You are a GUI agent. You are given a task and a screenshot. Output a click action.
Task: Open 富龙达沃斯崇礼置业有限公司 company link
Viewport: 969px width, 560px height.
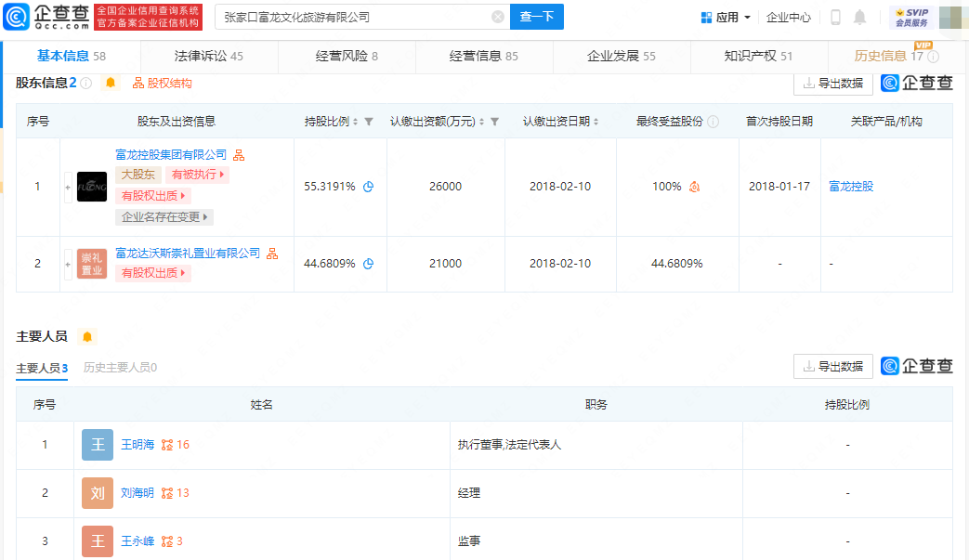(188, 254)
